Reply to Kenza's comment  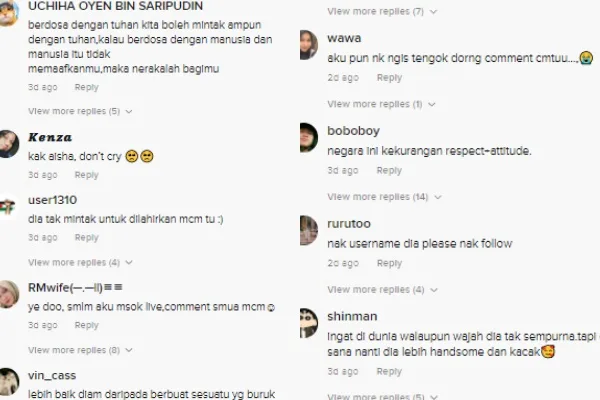pyautogui.click(x=86, y=175)
